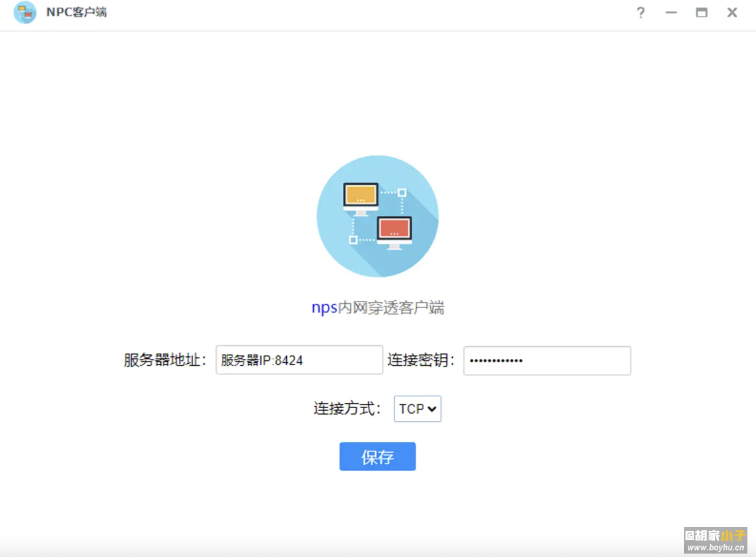This screenshot has width=756, height=557.
Task: Click the nps network computers logo
Action: coord(378,216)
